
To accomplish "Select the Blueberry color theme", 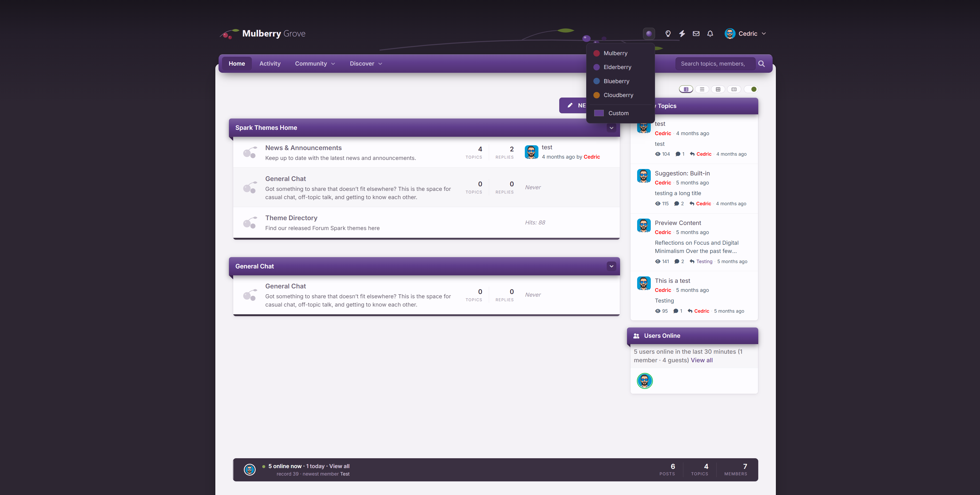I will pyautogui.click(x=621, y=81).
